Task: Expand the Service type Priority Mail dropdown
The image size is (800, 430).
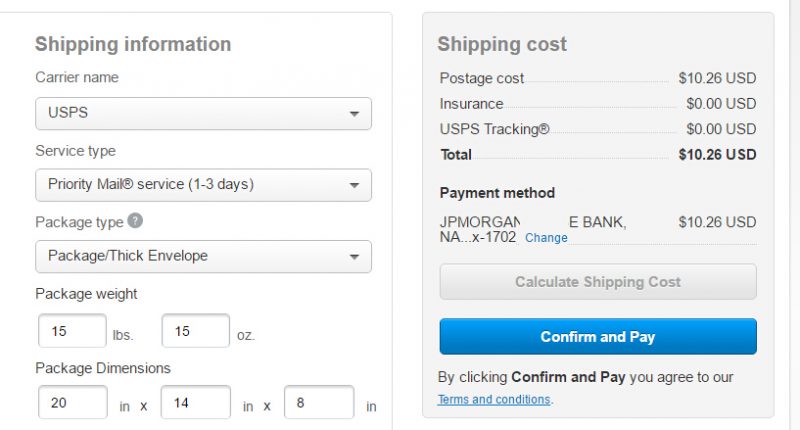Action: (x=203, y=185)
